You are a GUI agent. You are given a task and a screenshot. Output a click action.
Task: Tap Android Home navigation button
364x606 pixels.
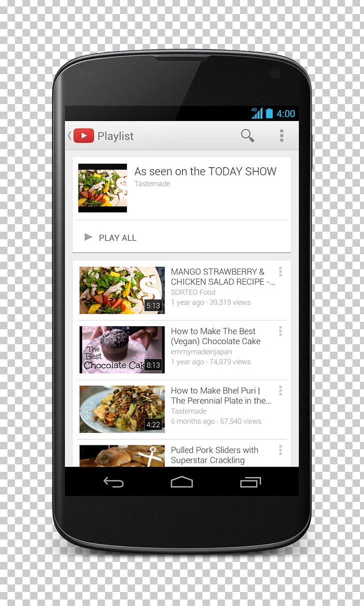click(181, 482)
